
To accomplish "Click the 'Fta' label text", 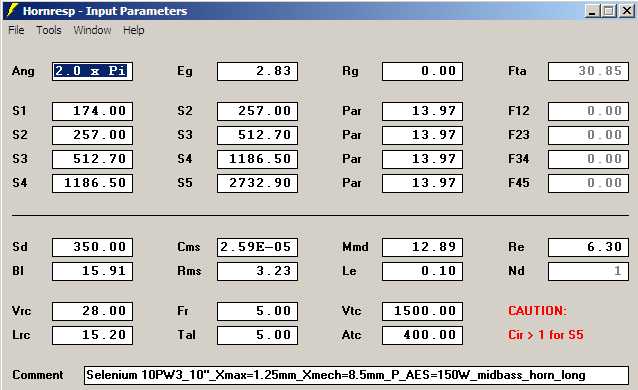I will (517, 71).
